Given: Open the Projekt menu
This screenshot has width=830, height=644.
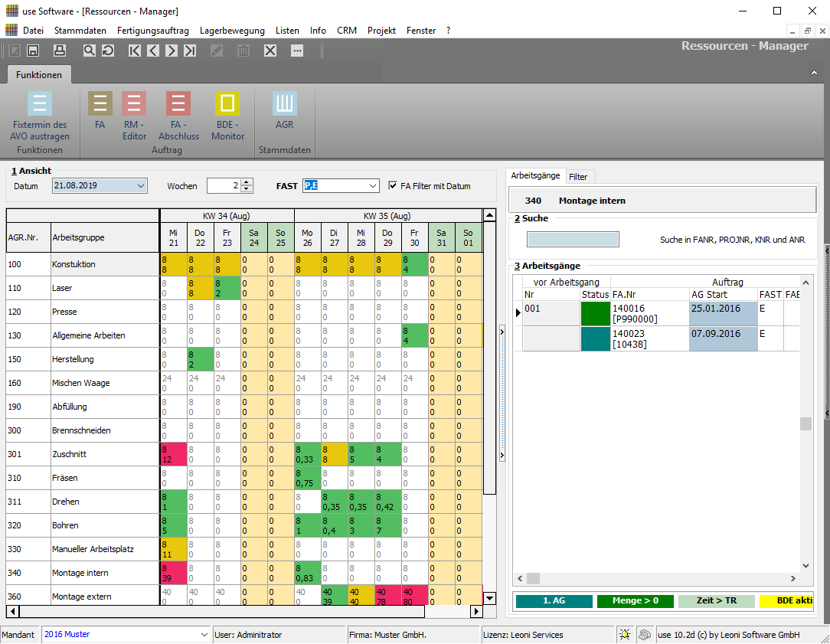Looking at the screenshot, I should pyautogui.click(x=381, y=31).
